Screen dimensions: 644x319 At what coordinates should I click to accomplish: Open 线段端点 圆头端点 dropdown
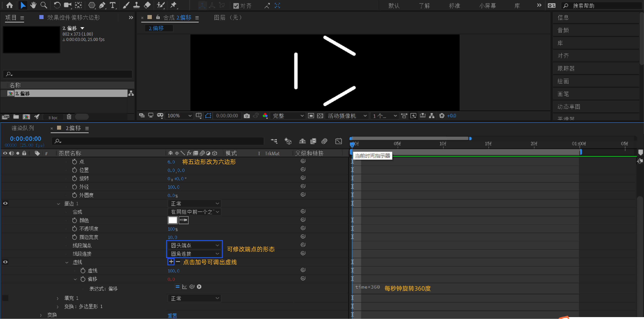click(194, 245)
